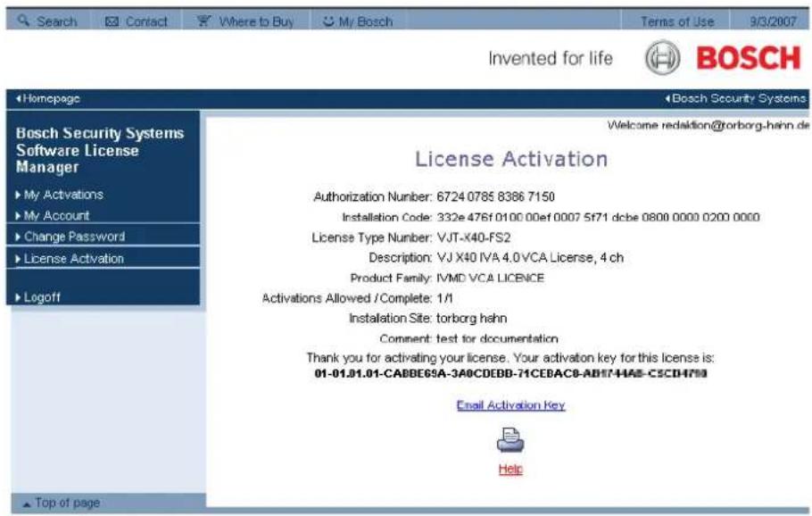Screen dimensions: 812x516
Task: Click license type VJT-X40-FS2
Action: (474, 237)
